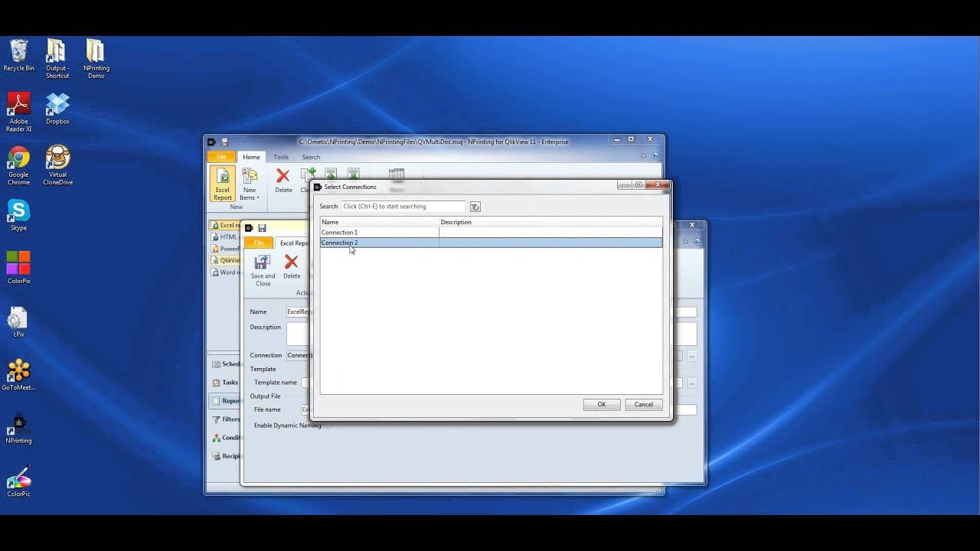Focus the Search field in Select Connections
Screen dimensions: 980x551
tap(403, 207)
